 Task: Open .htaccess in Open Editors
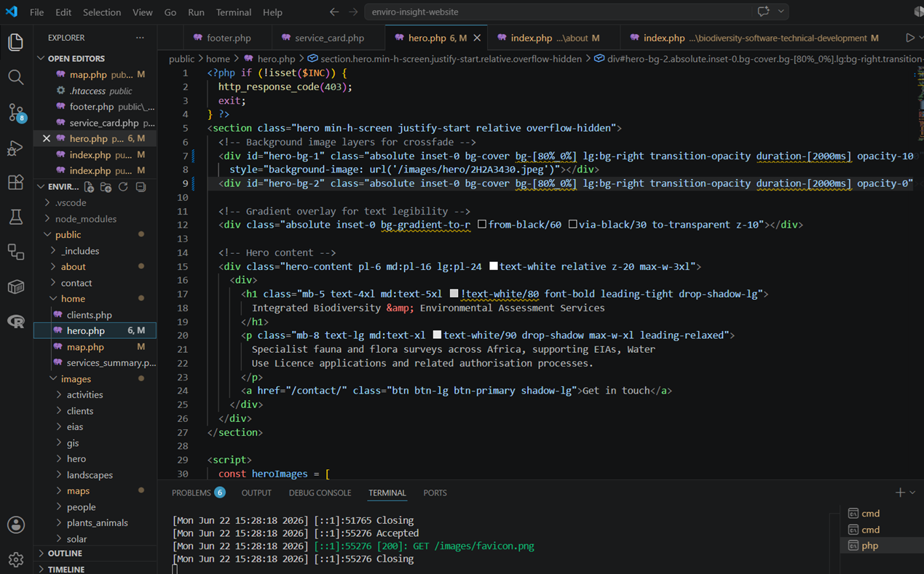pos(95,90)
